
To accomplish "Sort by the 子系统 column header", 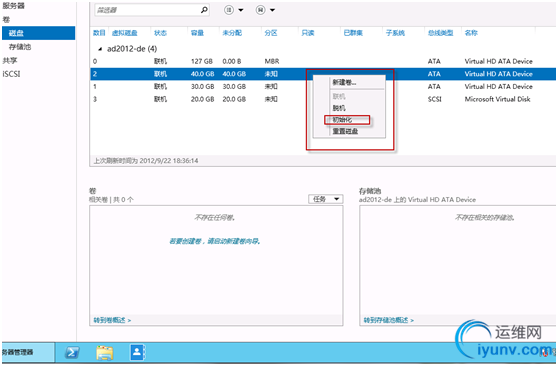I will 395,33.
